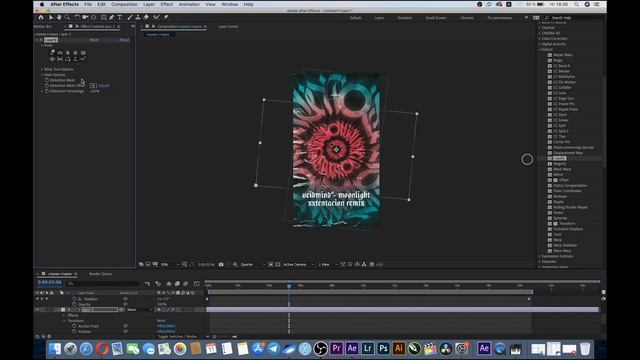Toggle Distortion Mesh Offset stopwatch
640x360 pixels.
click(47, 86)
